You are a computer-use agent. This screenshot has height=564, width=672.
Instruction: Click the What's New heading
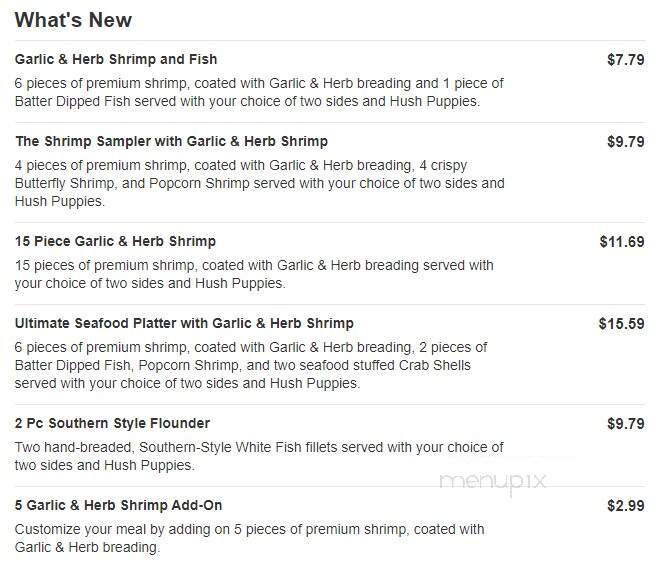click(x=73, y=20)
